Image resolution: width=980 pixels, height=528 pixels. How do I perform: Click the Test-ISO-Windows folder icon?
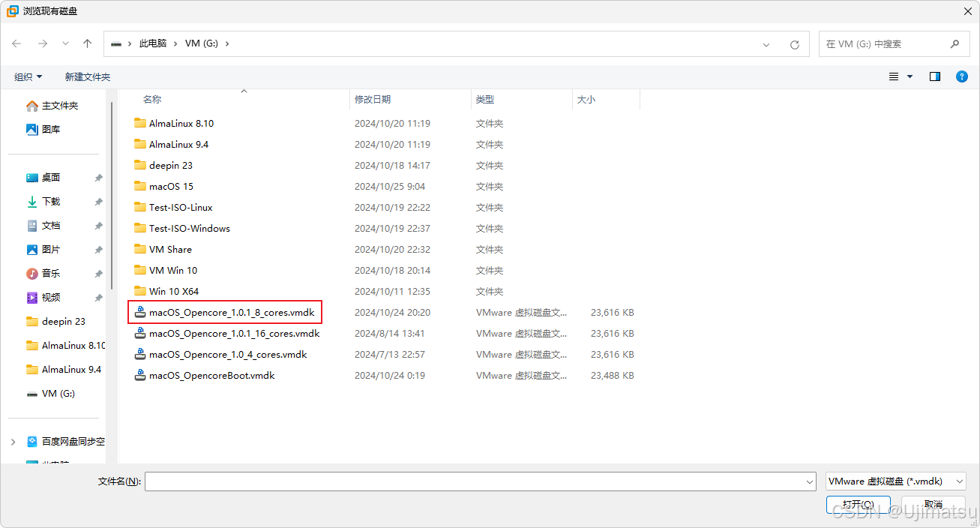[x=140, y=228]
